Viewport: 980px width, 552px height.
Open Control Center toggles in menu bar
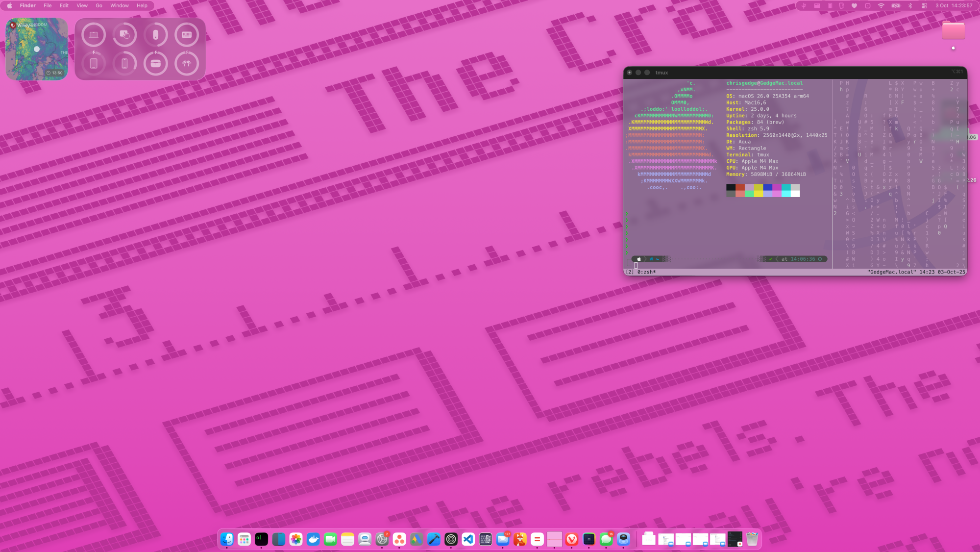coord(924,6)
